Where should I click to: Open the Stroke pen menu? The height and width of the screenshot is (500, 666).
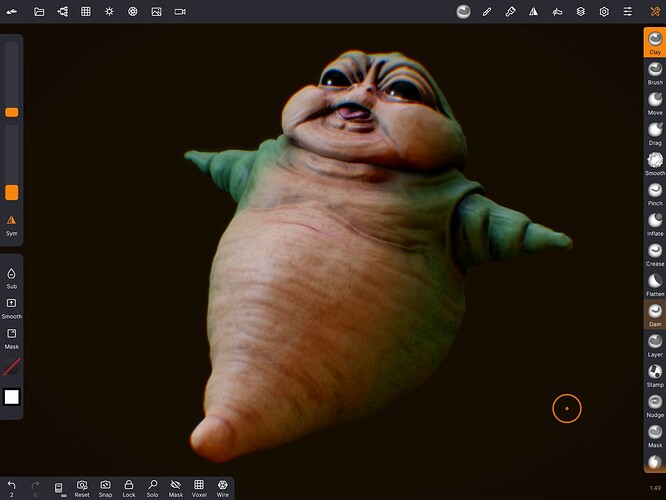pos(487,12)
